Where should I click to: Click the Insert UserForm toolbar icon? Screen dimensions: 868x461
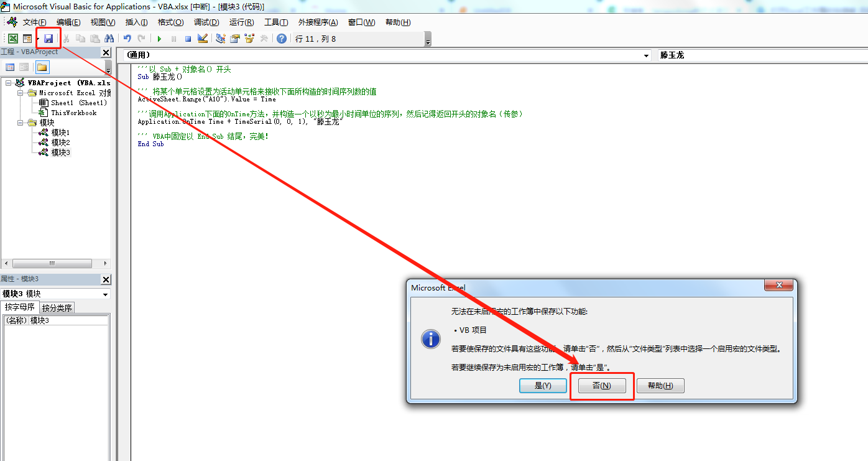27,39
